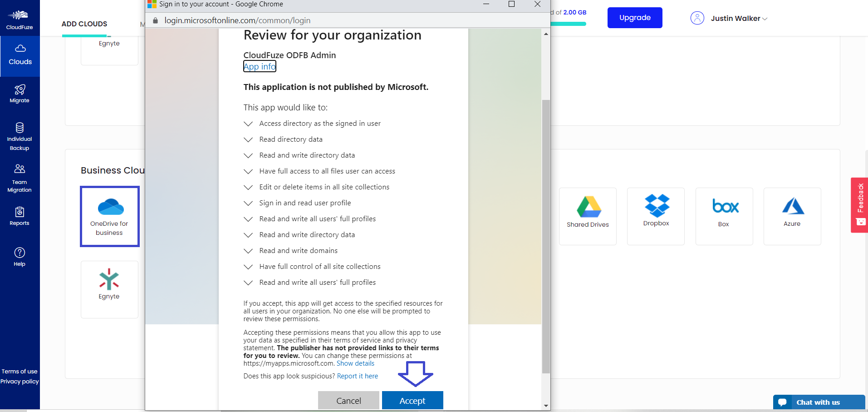The width and height of the screenshot is (868, 412).
Task: Open the Clouds sidebar section
Action: (x=20, y=56)
